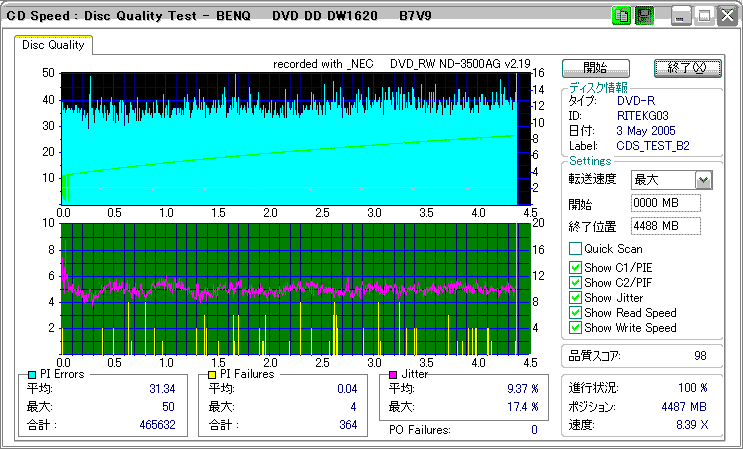
Task: Click the 終了(X) exit button
Action: tap(686, 68)
